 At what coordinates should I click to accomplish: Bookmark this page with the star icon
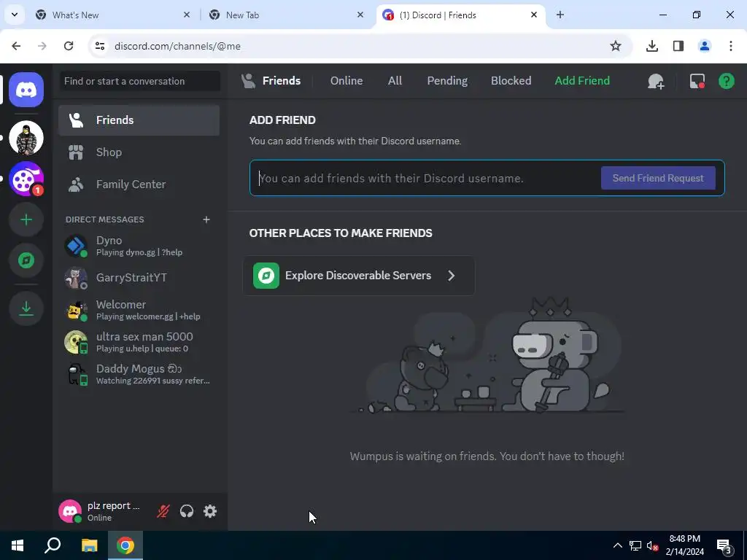[x=616, y=46]
